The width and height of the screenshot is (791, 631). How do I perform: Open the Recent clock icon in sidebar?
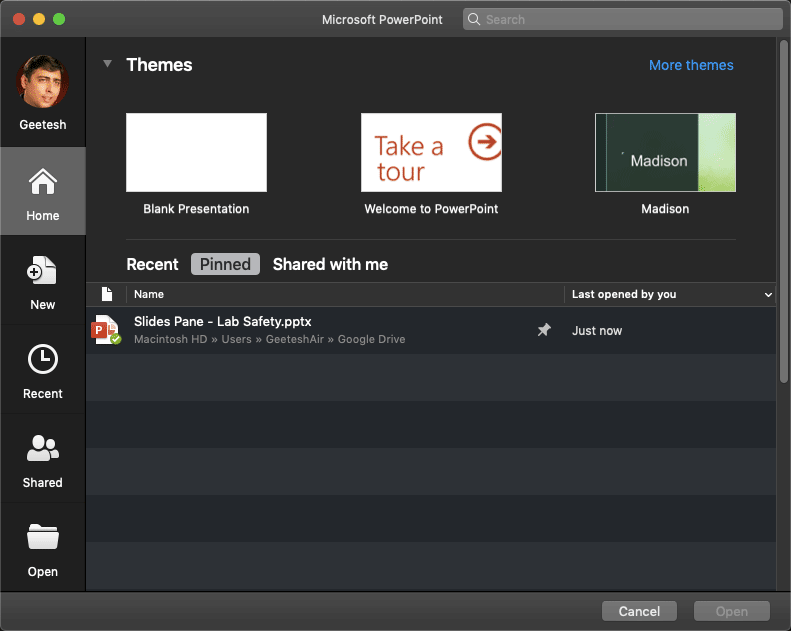(x=42, y=359)
